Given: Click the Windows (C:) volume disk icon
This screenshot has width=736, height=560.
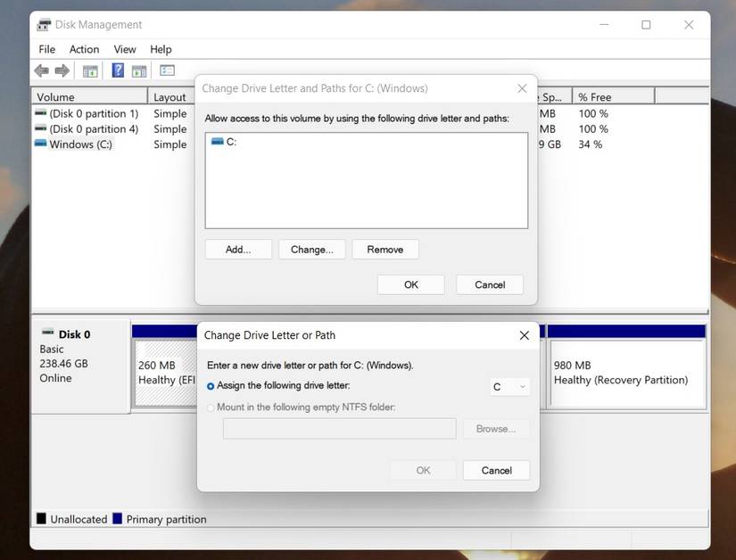Looking at the screenshot, I should pyautogui.click(x=39, y=144).
